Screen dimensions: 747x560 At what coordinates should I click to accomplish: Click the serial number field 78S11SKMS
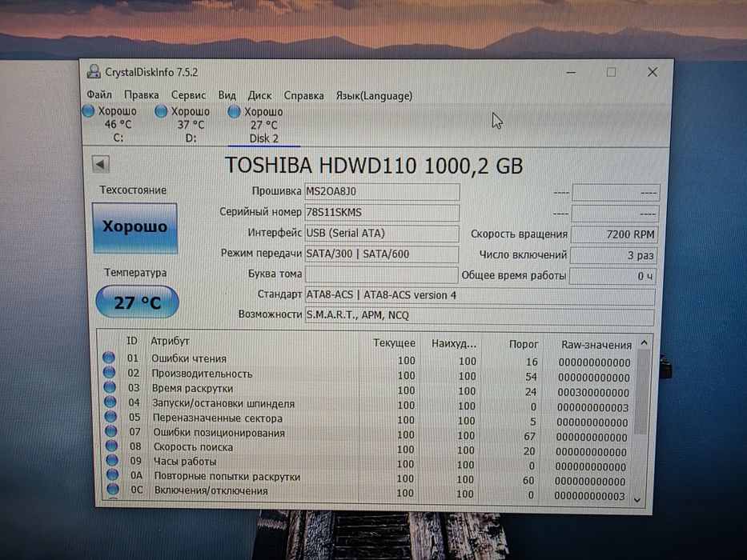pyautogui.click(x=382, y=212)
